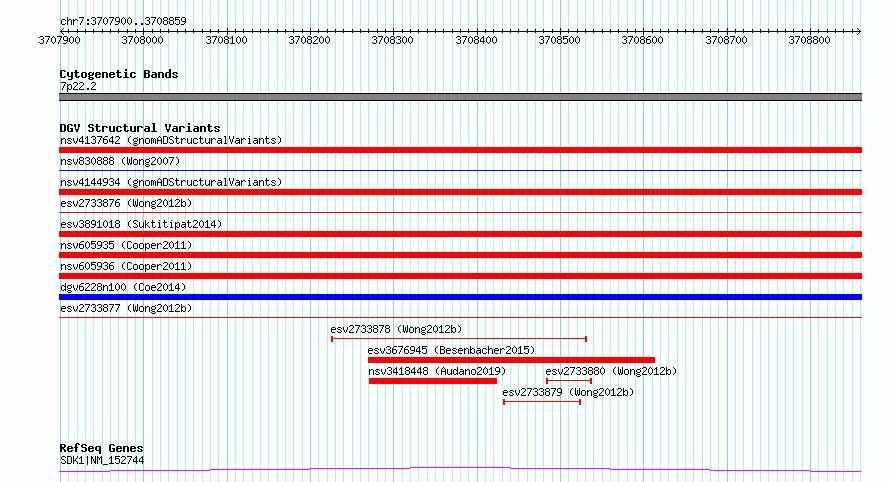
Task: Click the 3708700 ruler position
Action: coord(726,40)
